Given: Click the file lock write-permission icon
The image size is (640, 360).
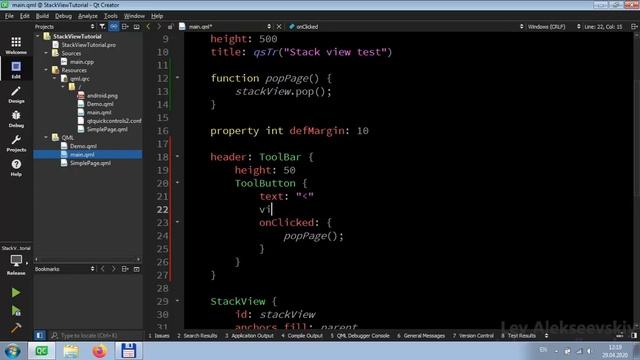Looking at the screenshot, I should 170,27.
